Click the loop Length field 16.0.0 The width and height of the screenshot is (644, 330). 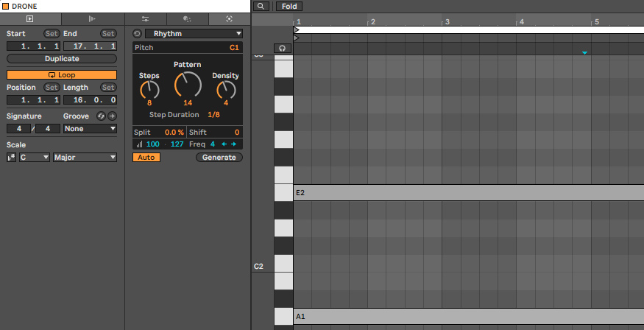click(90, 100)
